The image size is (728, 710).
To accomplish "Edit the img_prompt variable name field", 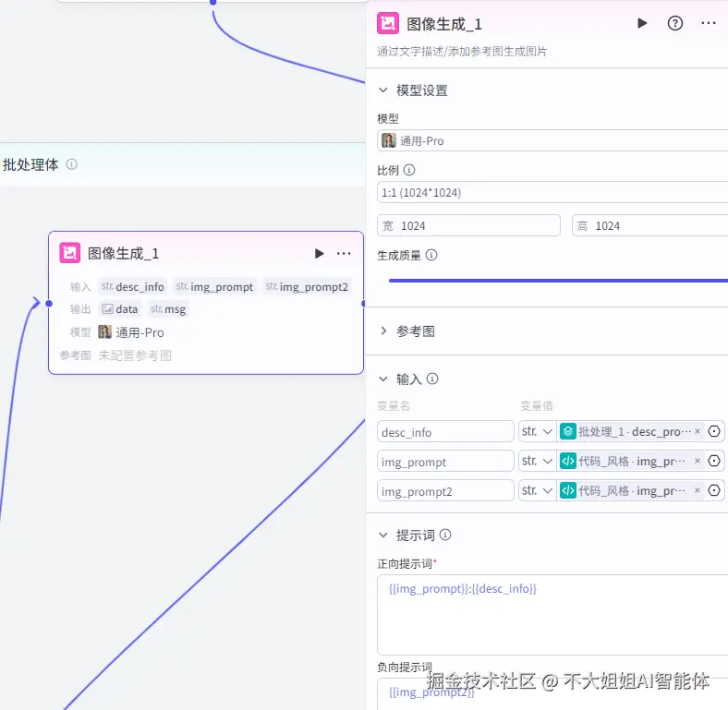I will pyautogui.click(x=445, y=462).
